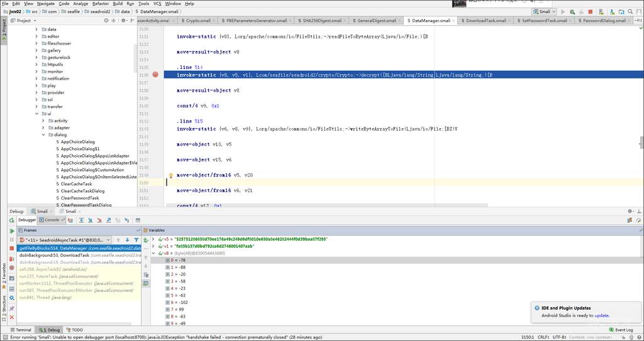Switch to Crypto.smali tab
Viewport: 644px width, 341px height.
[197, 21]
